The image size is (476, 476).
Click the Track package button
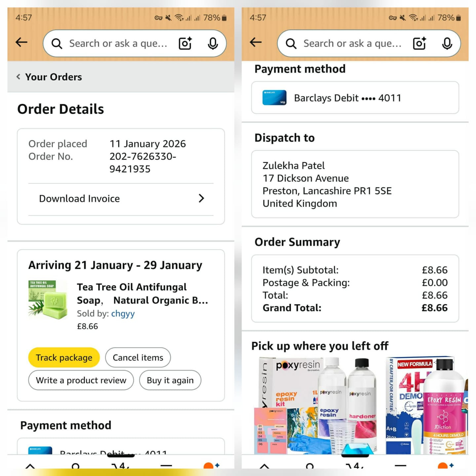64,358
